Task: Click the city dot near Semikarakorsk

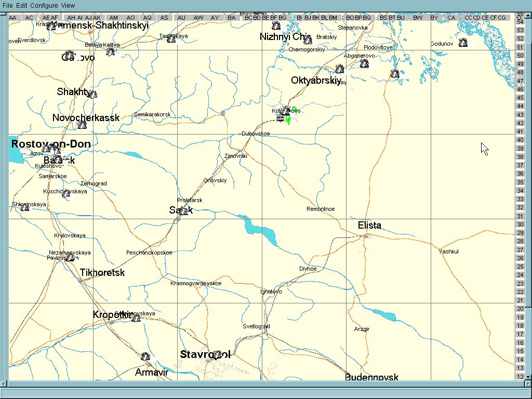Action: pos(223,113)
